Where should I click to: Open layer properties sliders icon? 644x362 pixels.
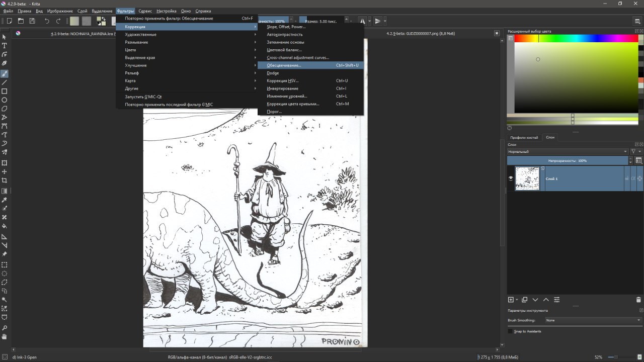tap(557, 300)
